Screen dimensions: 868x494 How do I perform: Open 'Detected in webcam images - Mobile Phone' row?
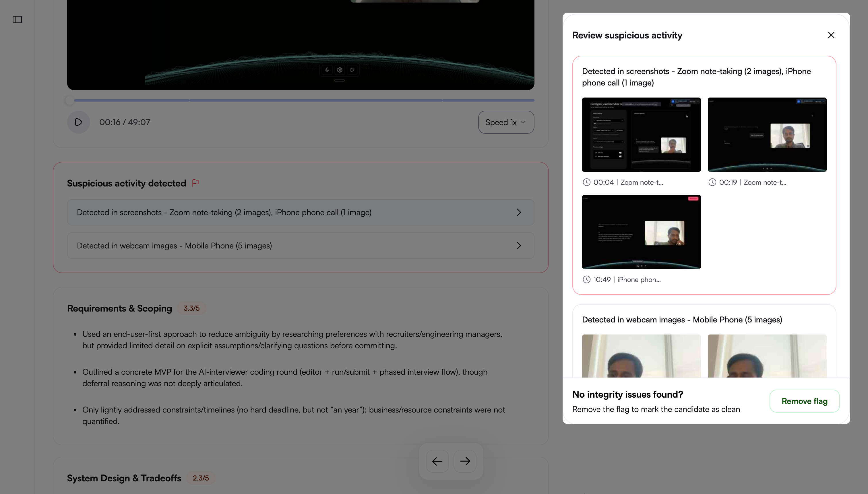pos(301,246)
